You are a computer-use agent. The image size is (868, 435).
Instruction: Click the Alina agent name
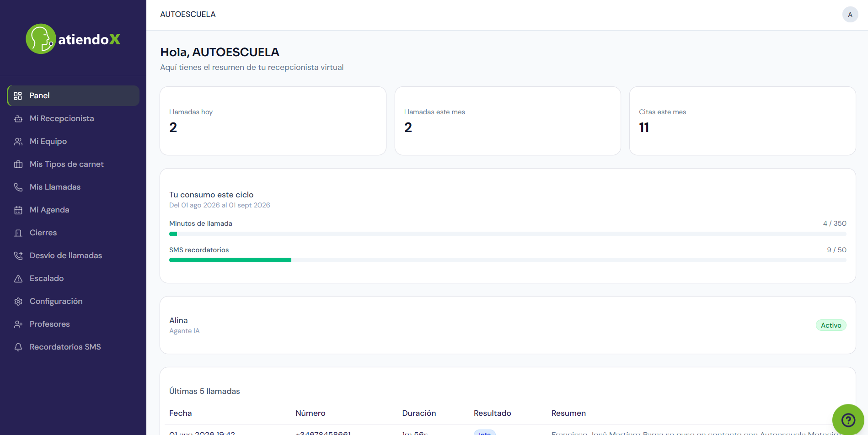178,320
